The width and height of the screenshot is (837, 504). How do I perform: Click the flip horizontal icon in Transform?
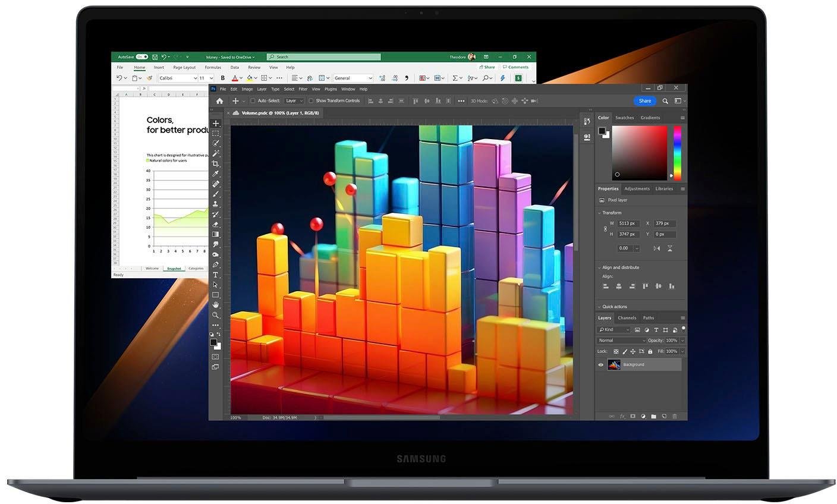point(657,248)
